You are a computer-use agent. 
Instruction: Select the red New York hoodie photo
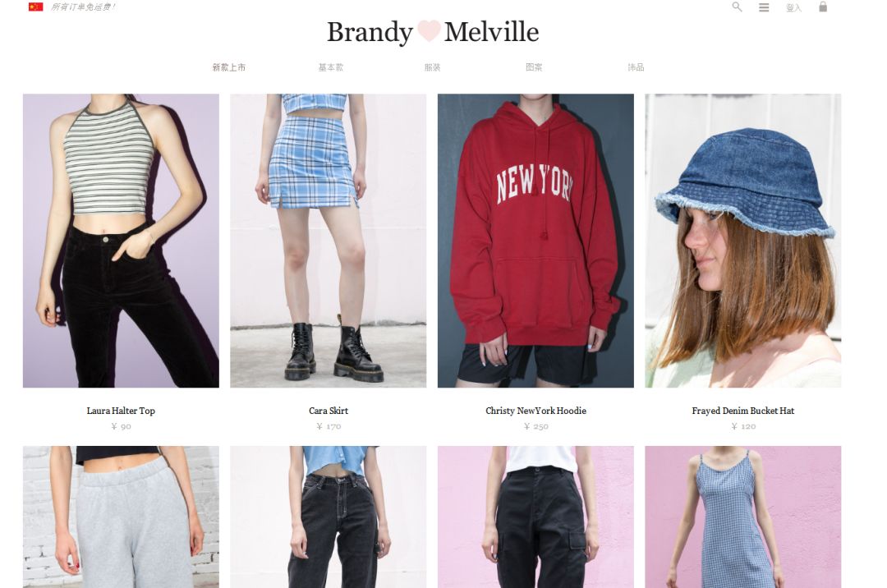pos(535,241)
